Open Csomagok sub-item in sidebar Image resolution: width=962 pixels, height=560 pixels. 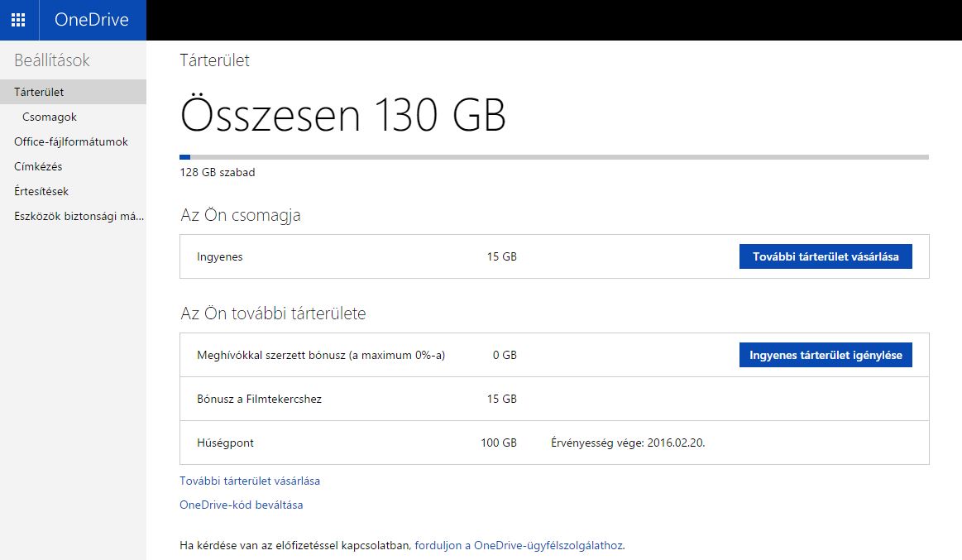(x=50, y=117)
